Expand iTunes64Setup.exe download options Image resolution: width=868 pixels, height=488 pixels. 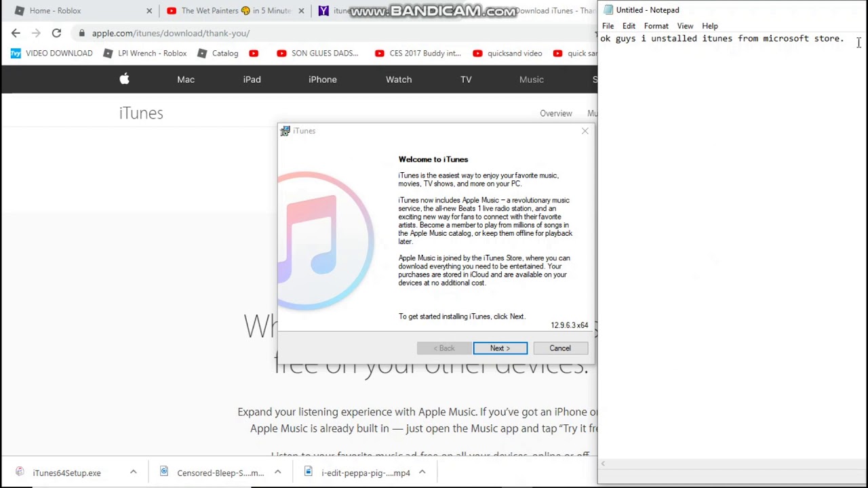(133, 473)
